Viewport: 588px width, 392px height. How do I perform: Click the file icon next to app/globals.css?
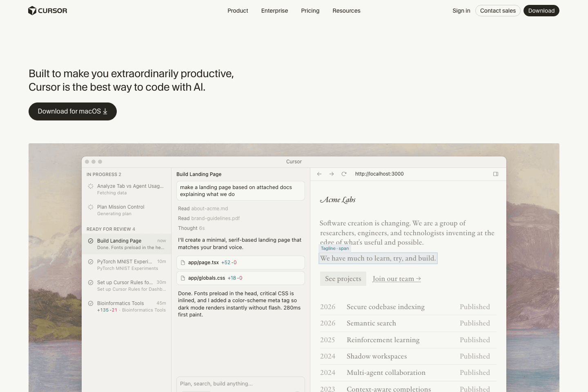(183, 278)
